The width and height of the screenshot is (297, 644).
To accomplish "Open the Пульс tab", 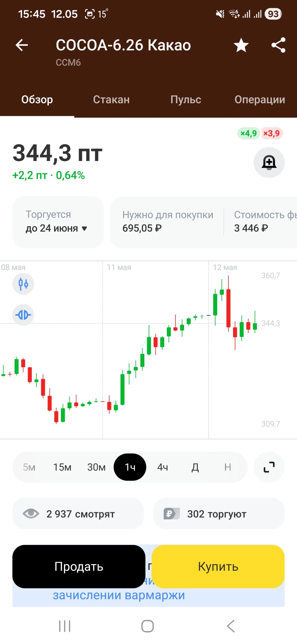I will pyautogui.click(x=185, y=100).
